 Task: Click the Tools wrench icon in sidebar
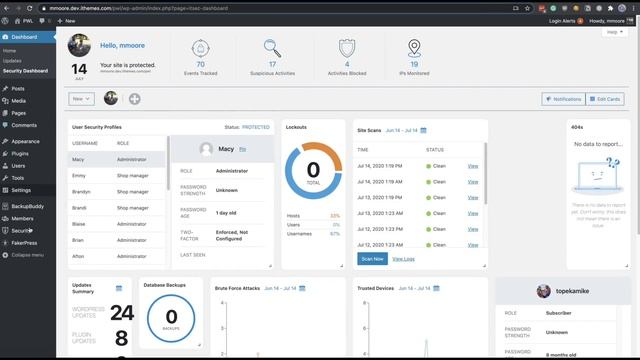tap(5, 178)
